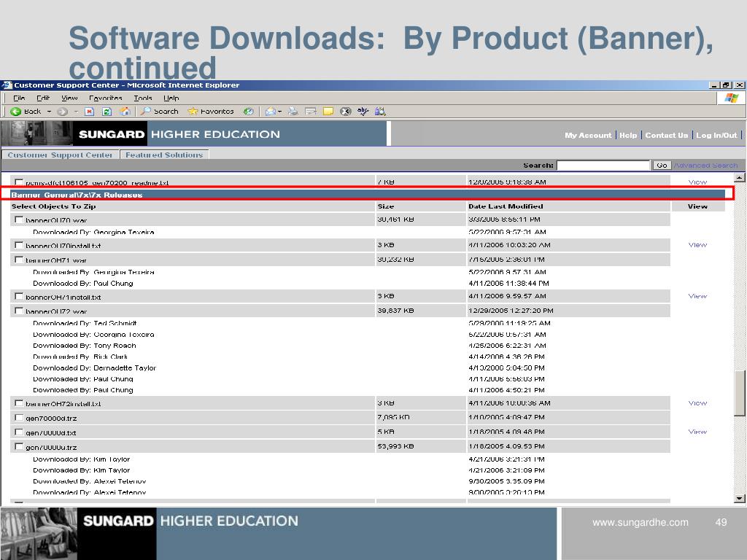
Task: Open the View link for bannerOH70install.txt
Action: (x=697, y=245)
